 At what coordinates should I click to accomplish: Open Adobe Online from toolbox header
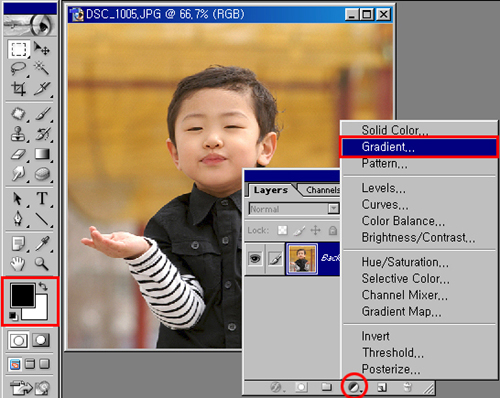[x=30, y=25]
